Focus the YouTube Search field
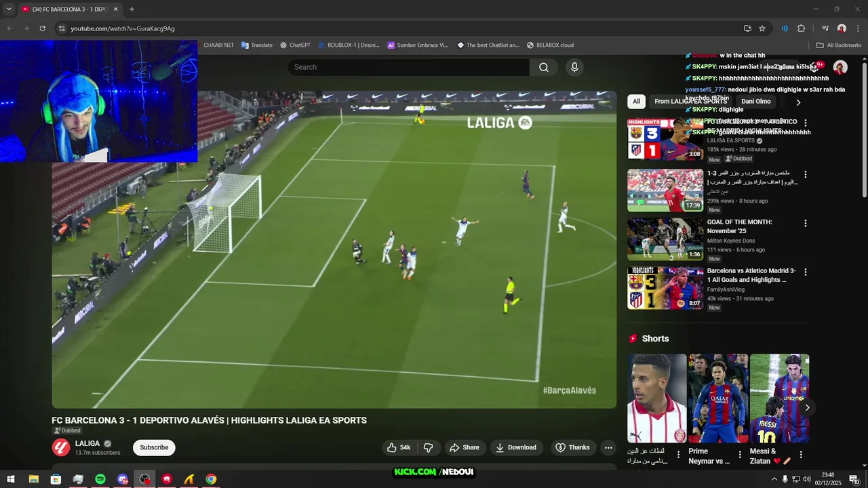Viewport: 868px width, 488px height. (x=408, y=67)
